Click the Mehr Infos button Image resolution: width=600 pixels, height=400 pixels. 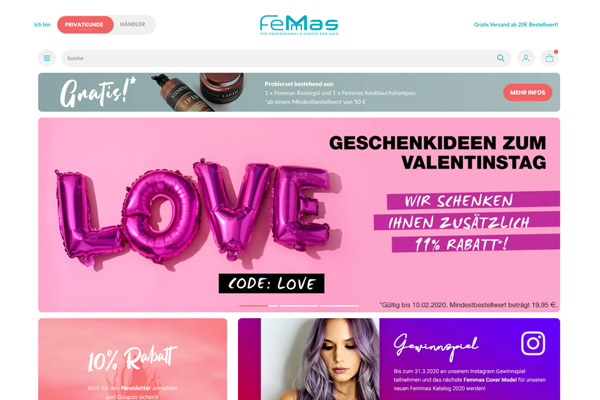tap(527, 92)
